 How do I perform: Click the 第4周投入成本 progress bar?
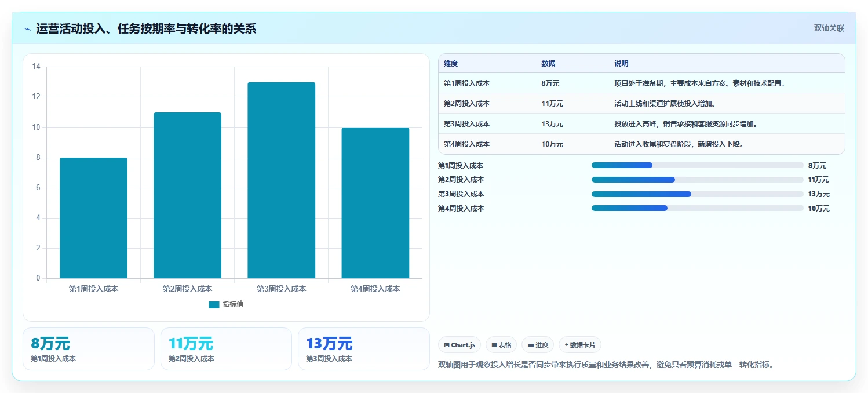698,208
